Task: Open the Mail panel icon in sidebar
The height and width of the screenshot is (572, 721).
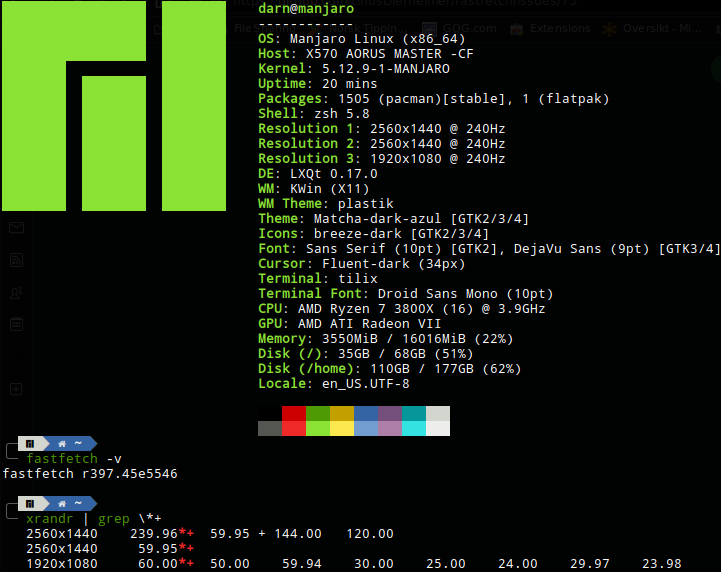Action: click(x=17, y=228)
